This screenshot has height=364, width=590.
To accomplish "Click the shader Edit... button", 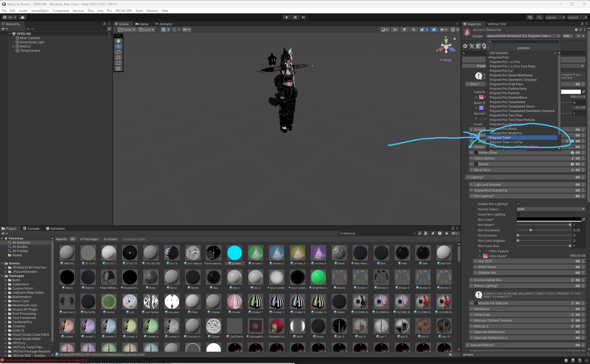I will pyautogui.click(x=567, y=36).
